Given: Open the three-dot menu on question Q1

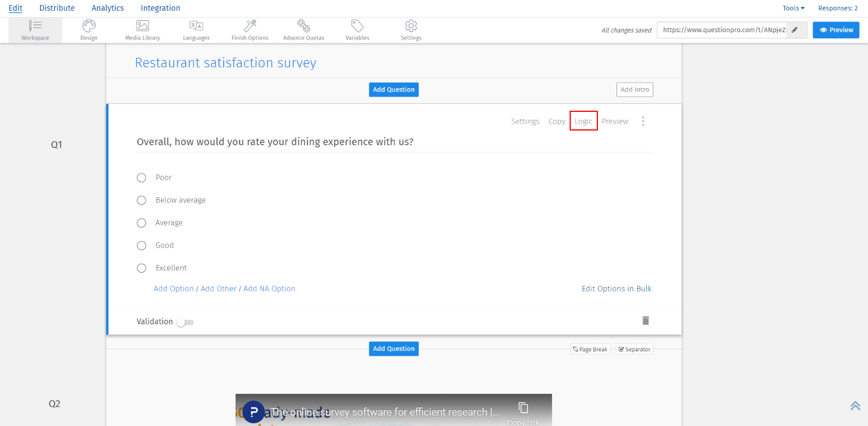Looking at the screenshot, I should 643,121.
